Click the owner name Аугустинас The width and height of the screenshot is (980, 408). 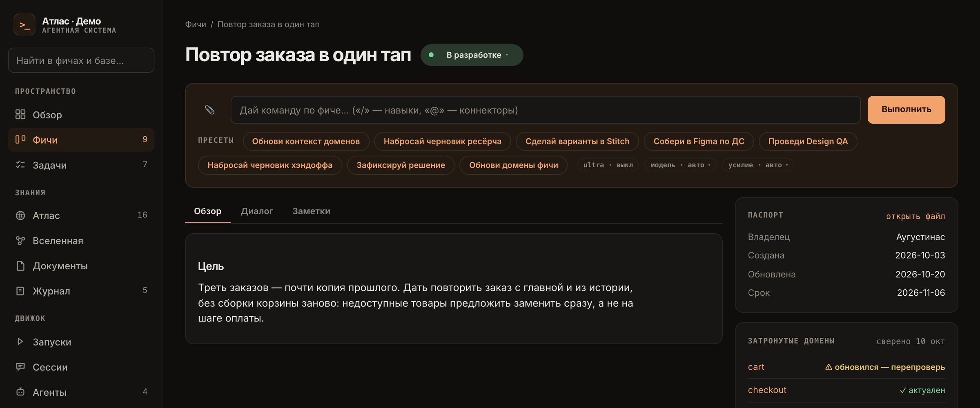[920, 237]
